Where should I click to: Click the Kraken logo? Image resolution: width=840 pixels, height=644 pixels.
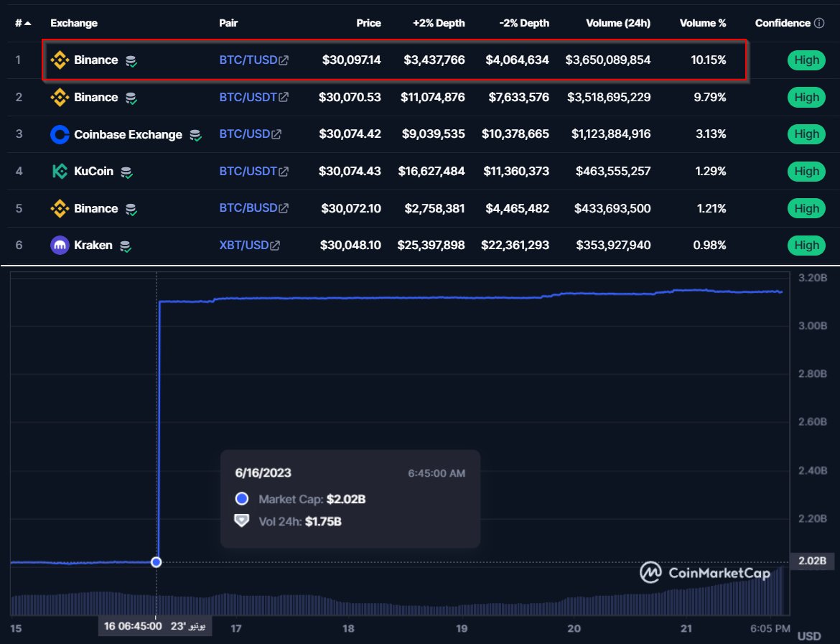tap(60, 246)
